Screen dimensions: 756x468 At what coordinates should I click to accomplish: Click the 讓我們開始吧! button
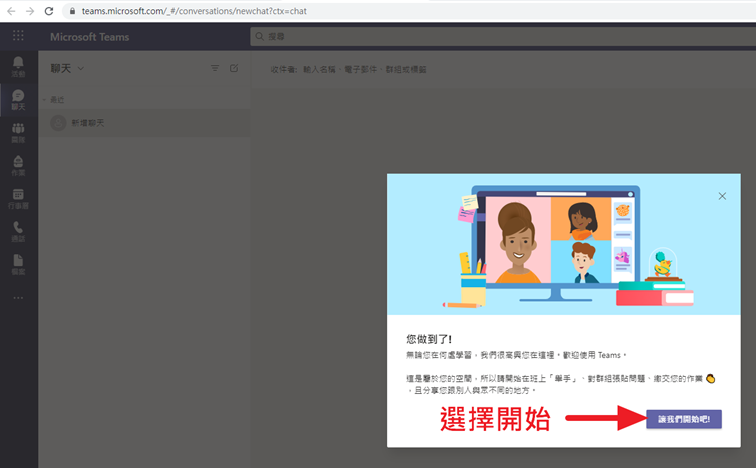(x=684, y=419)
